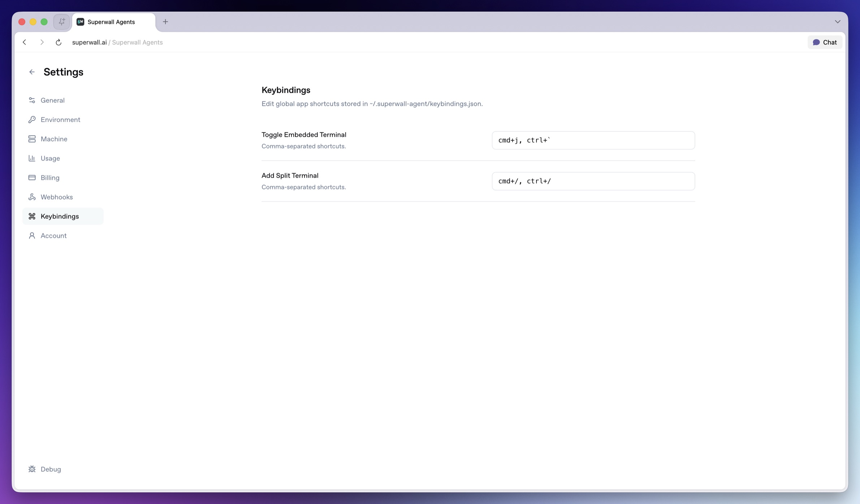This screenshot has height=504, width=860.
Task: Click the Billing credit card icon
Action: pyautogui.click(x=32, y=178)
